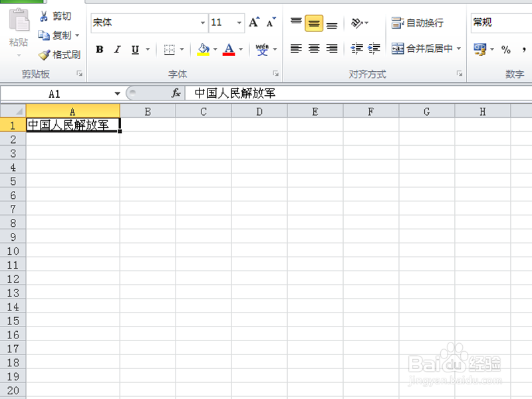Screen dimensions: 532x399
Task: Toggle middle vertical alignment
Action: pyautogui.click(x=314, y=23)
